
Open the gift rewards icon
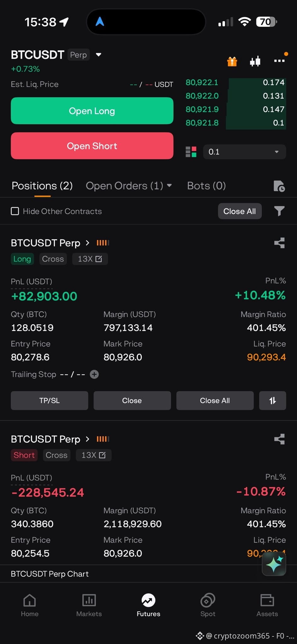pyautogui.click(x=232, y=61)
